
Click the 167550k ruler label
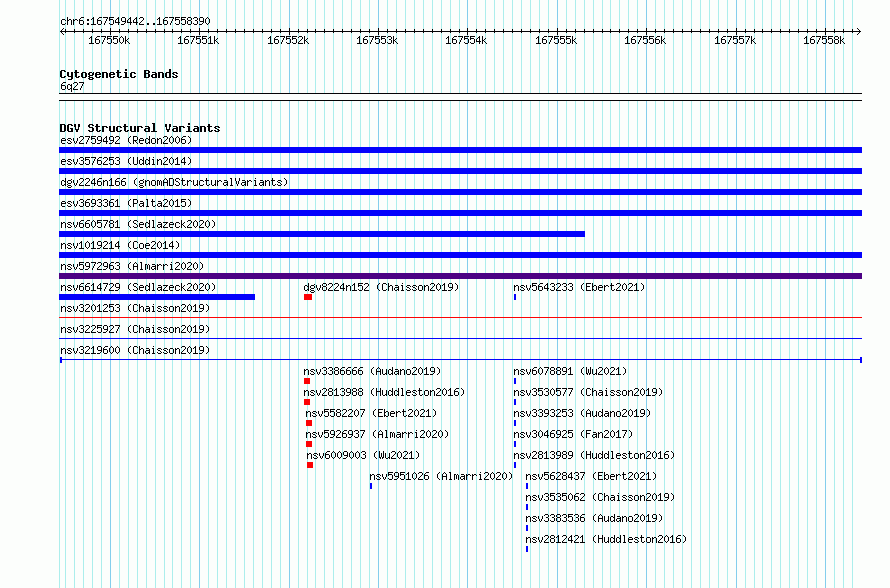point(109,40)
